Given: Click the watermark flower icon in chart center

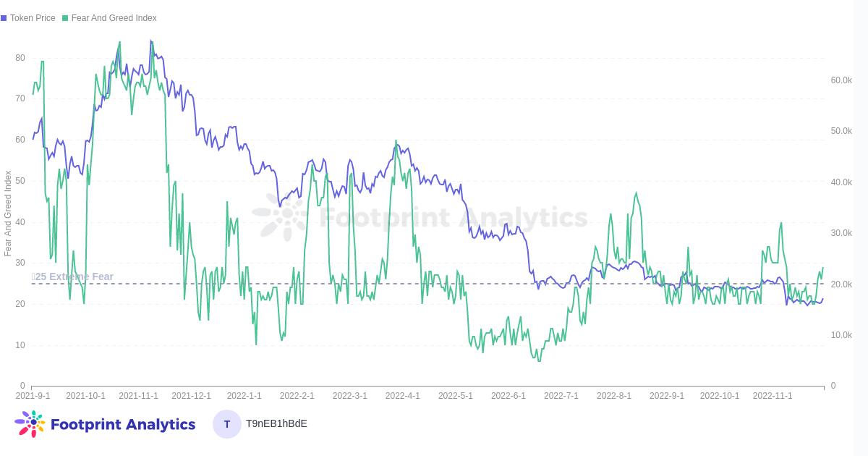Looking at the screenshot, I should (283, 216).
